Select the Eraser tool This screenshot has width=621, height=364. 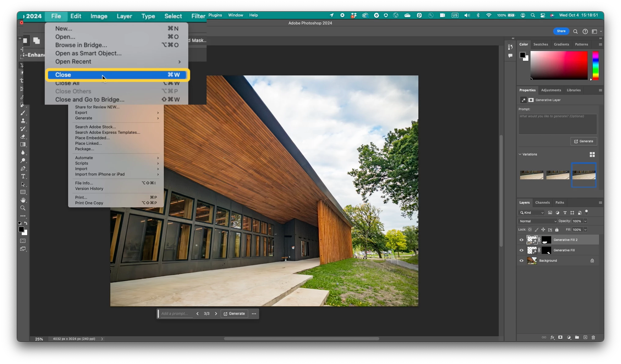(23, 137)
